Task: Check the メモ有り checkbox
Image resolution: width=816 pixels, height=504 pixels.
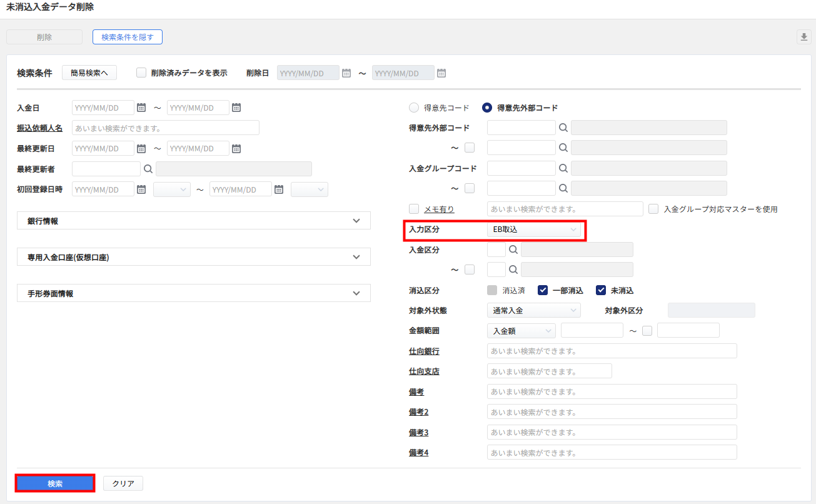Action: pyautogui.click(x=414, y=209)
